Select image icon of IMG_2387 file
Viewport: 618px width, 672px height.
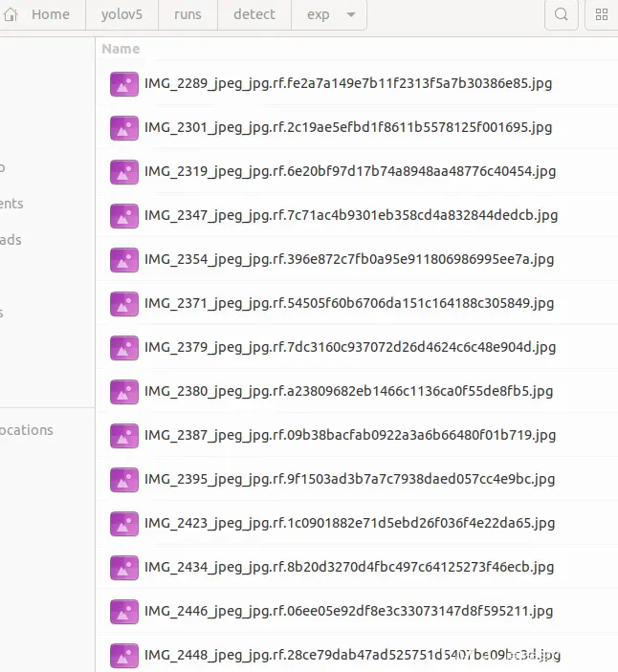(124, 436)
